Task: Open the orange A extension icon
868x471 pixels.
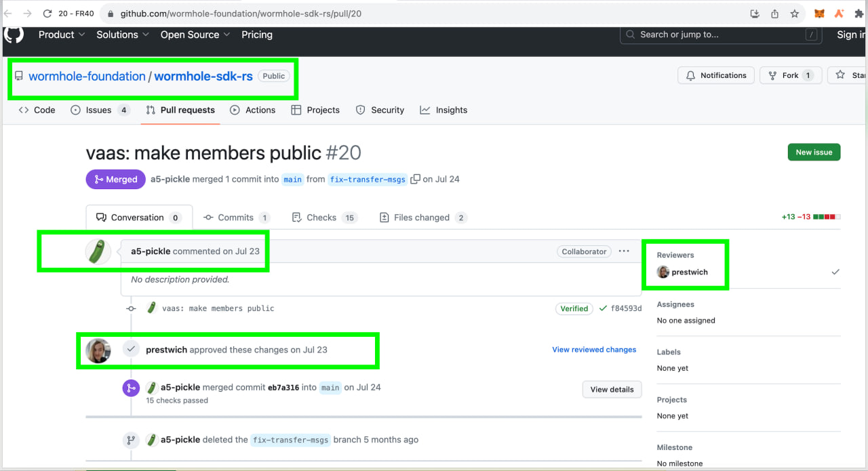Action: pos(839,14)
